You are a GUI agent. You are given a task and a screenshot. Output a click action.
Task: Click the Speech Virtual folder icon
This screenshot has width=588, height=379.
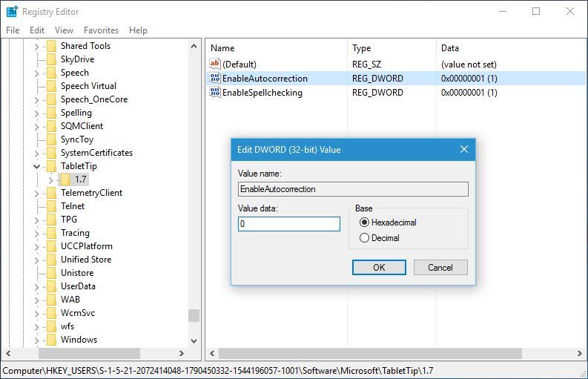coord(52,86)
